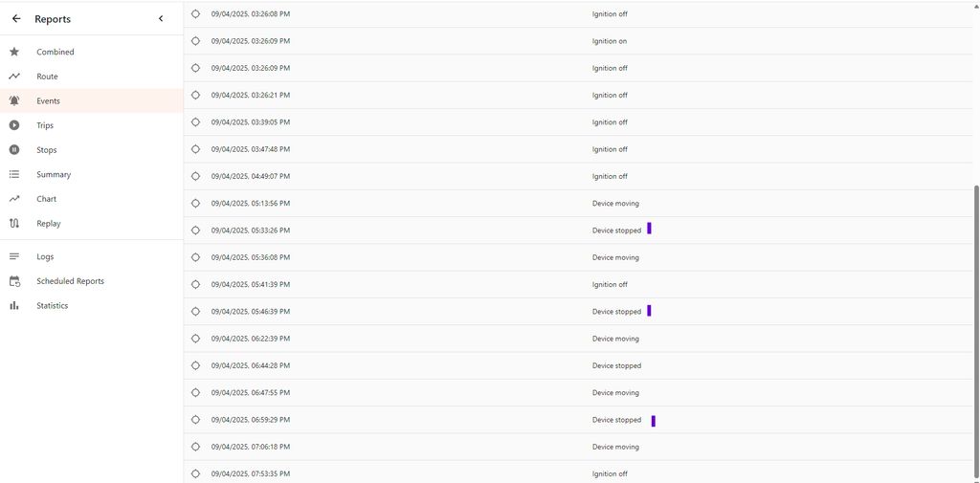The height and width of the screenshot is (483, 980).
Task: Collapse the Reports sidebar with the chevron
Action: pyautogui.click(x=161, y=19)
